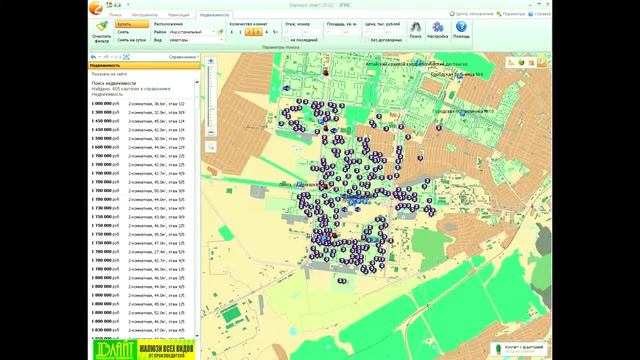
Task: Open the back-history dropdown arrow beside the back button
Action: click(99, 57)
